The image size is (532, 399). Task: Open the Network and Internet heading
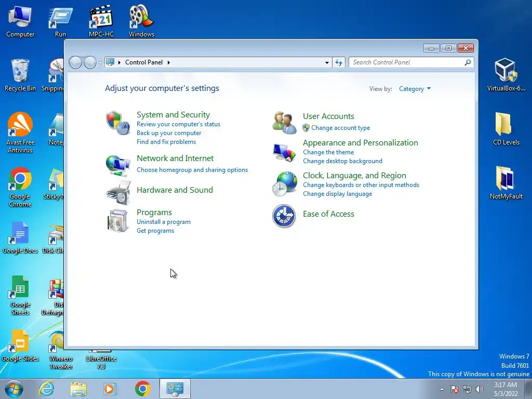point(175,158)
